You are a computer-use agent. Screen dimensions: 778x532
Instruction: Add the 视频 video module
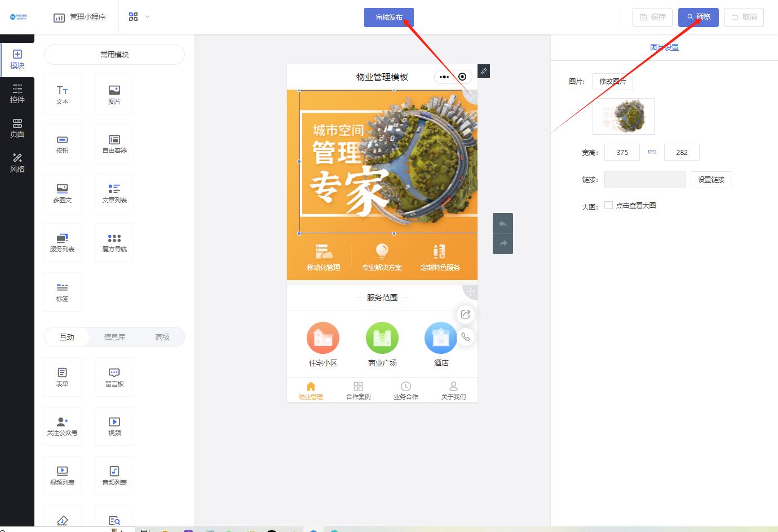[x=114, y=426]
